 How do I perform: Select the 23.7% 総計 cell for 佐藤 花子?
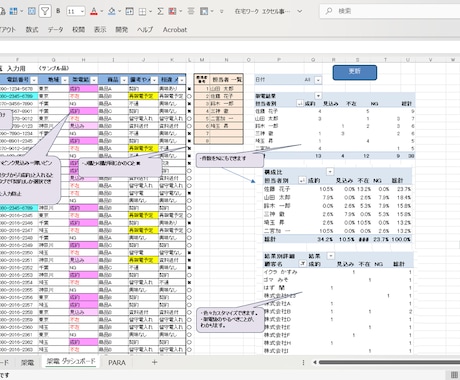click(x=404, y=189)
